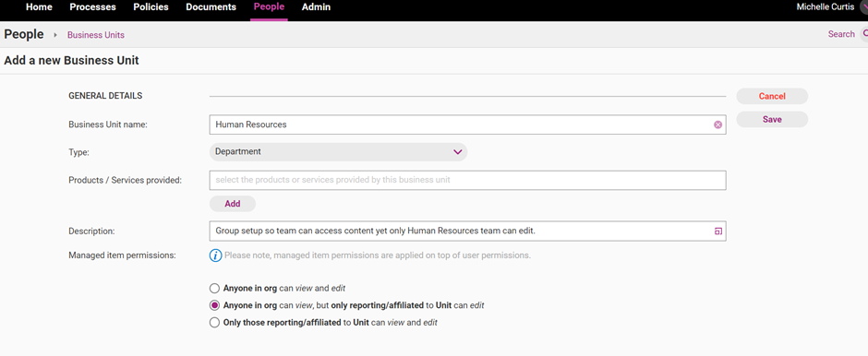Open the Admin menu
This screenshot has width=868, height=356.
316,7
